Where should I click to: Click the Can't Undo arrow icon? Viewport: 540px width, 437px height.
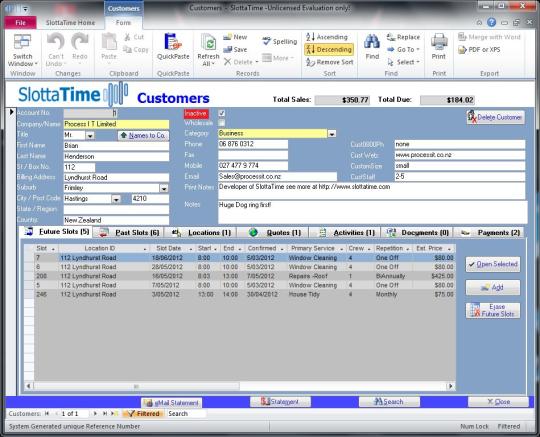coord(56,42)
